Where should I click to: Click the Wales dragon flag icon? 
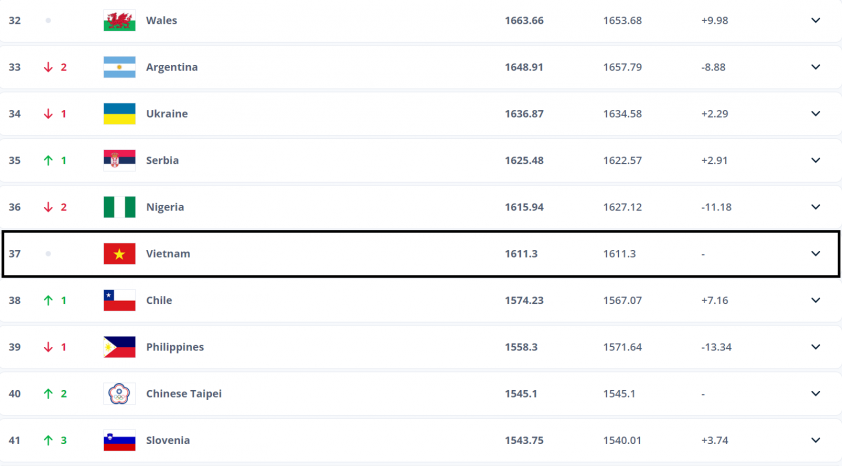[119, 20]
